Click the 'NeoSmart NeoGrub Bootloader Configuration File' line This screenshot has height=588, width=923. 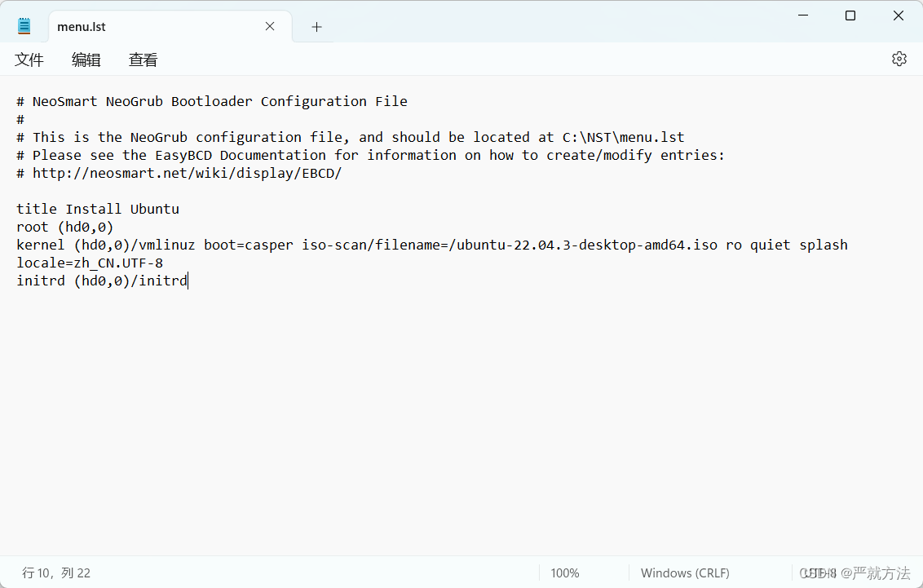pyautogui.click(x=212, y=101)
